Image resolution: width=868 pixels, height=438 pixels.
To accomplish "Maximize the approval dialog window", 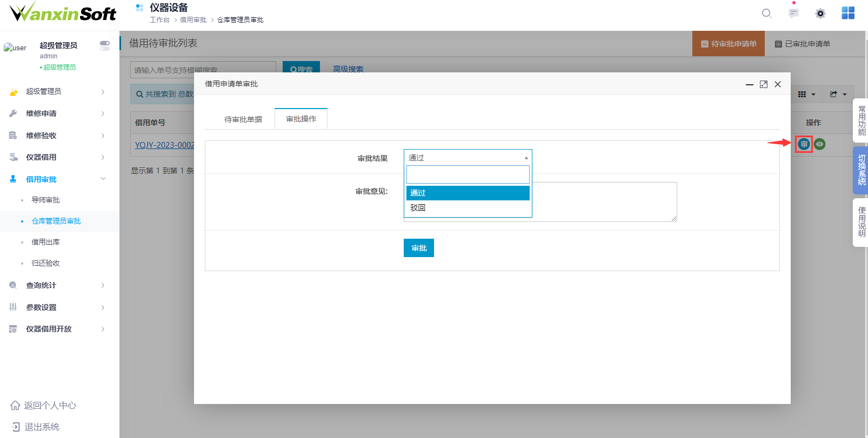I will tap(763, 84).
